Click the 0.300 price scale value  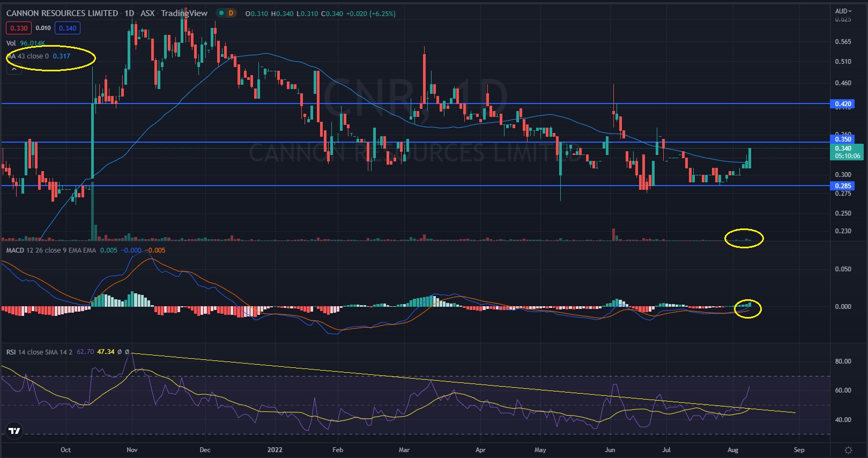tap(843, 174)
